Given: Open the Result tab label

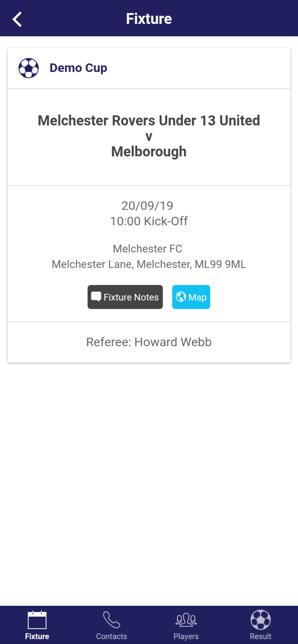Looking at the screenshot, I should point(260,636).
